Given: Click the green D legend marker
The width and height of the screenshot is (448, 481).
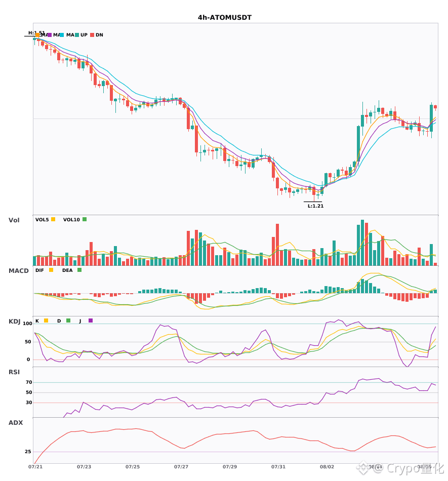Looking at the screenshot, I should [x=68, y=320].
